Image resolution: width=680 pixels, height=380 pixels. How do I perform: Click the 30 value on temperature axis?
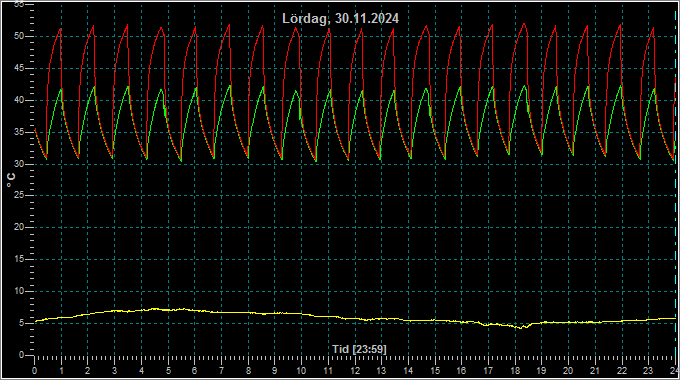coord(19,164)
